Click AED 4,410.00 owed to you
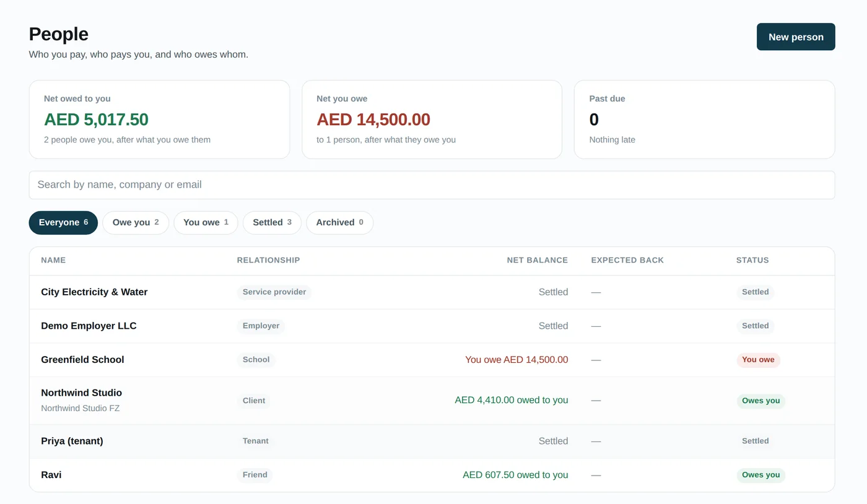Screen dimensions: 867x504 pos(512,400)
